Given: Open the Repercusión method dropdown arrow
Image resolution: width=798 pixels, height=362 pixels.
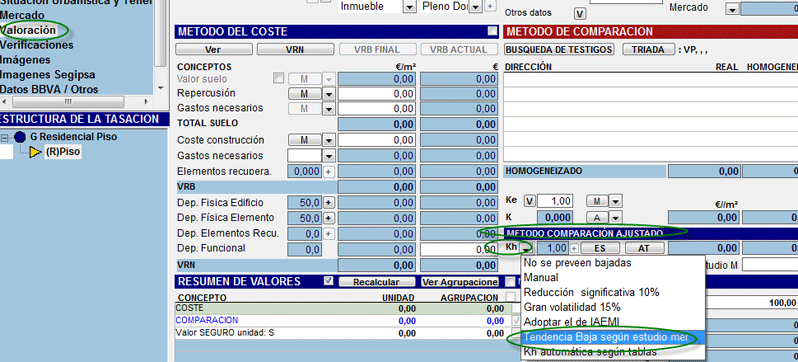Looking at the screenshot, I should (329, 94).
